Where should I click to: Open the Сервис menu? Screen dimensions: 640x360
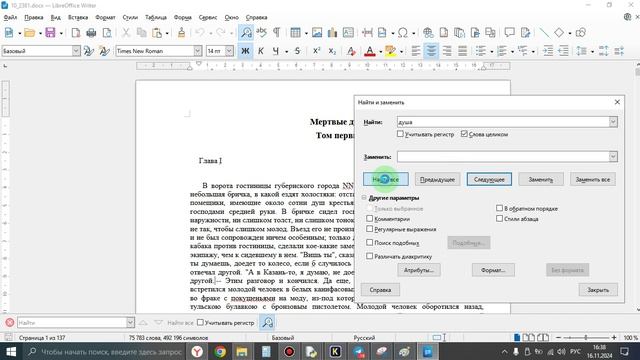pyautogui.click(x=208, y=18)
